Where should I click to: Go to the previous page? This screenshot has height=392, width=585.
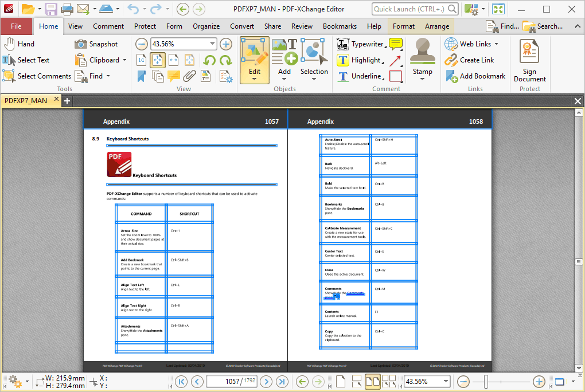pos(197,382)
